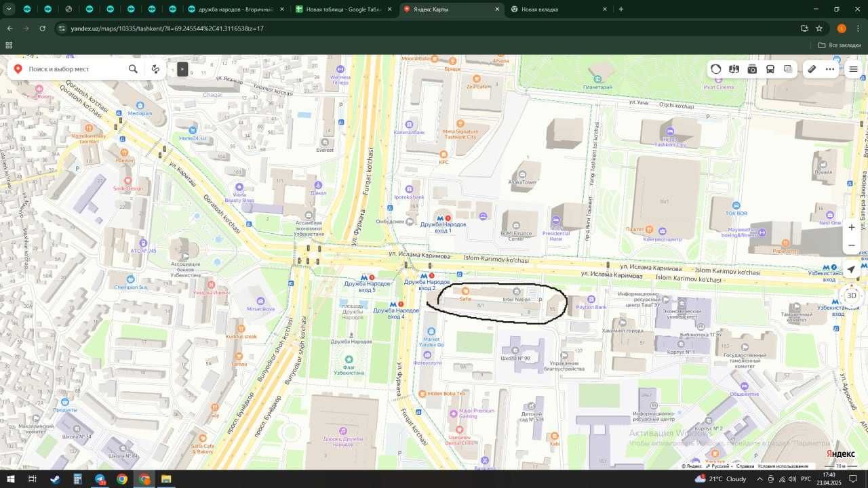Image resolution: width=868 pixels, height=488 pixels.
Task: Open the Все закладки folder
Action: coord(840,45)
